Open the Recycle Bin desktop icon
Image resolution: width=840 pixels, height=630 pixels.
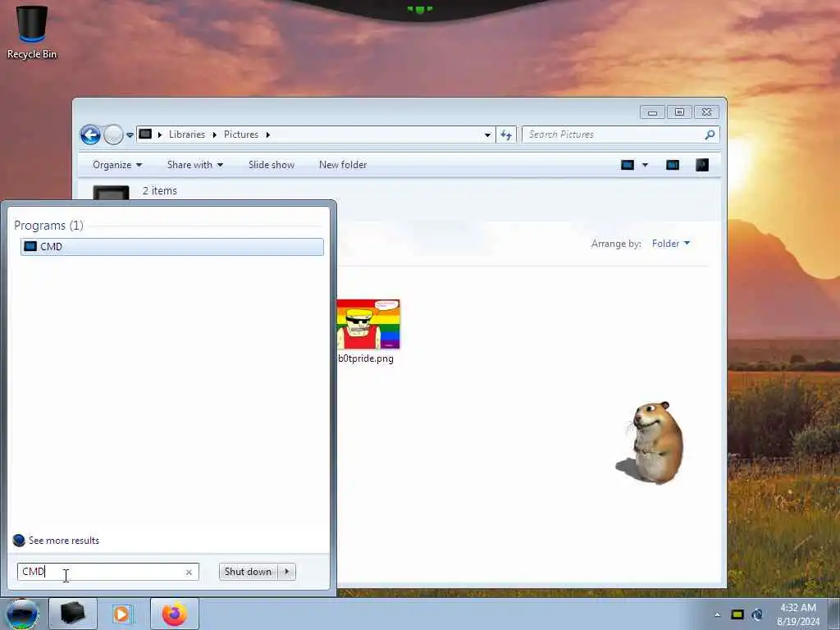(32, 32)
